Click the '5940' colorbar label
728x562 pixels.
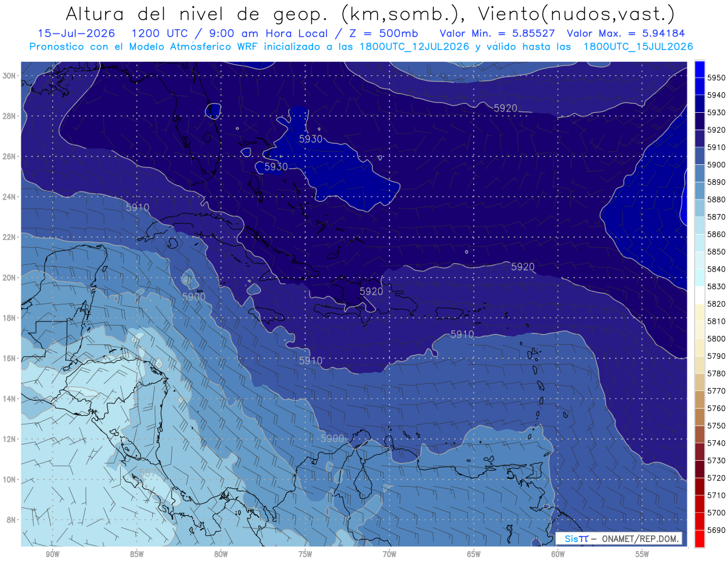pyautogui.click(x=716, y=95)
